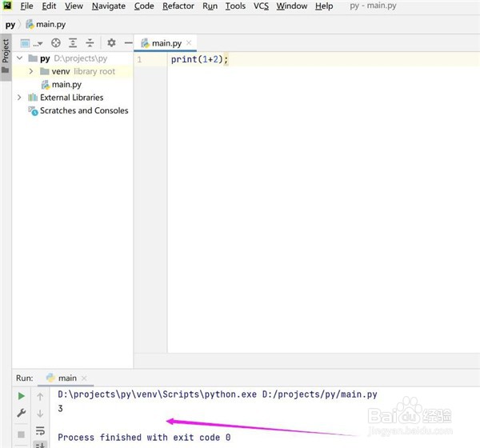
Task: Open Project panel settings gear
Action: pyautogui.click(x=111, y=43)
